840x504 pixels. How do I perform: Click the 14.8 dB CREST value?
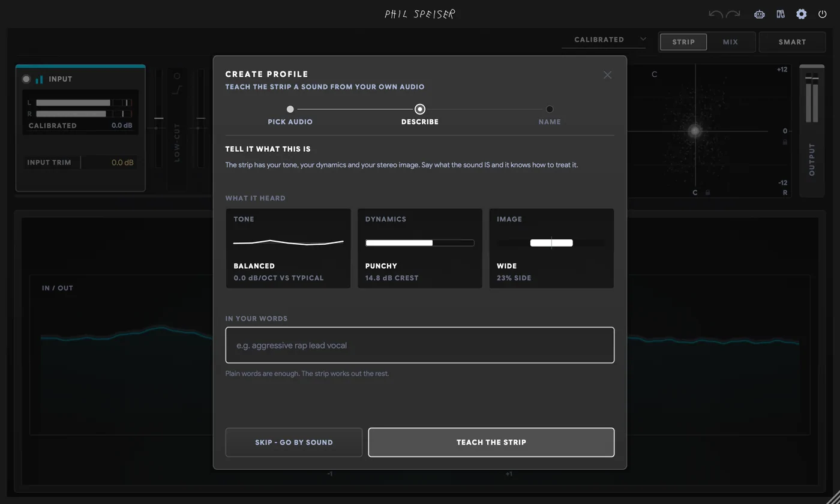392,278
